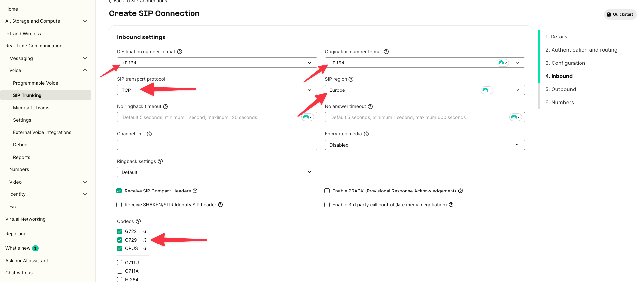Click help icon next to SIP region

coord(351,79)
